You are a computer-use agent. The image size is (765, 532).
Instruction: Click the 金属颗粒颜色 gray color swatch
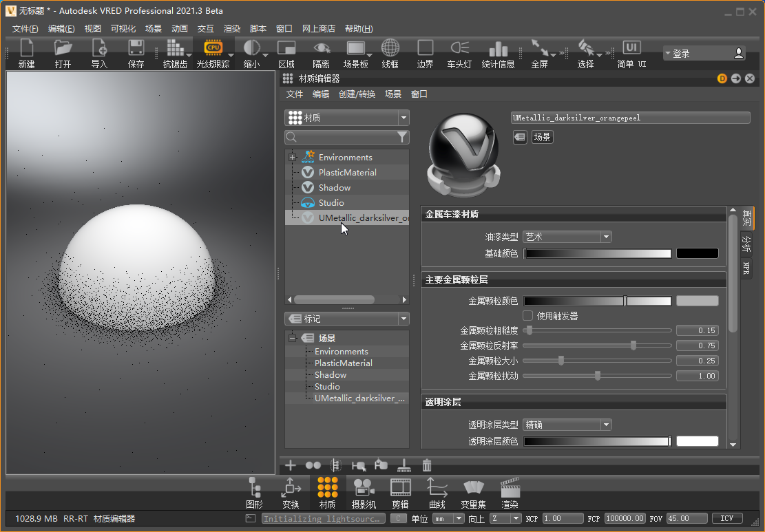tap(698, 301)
